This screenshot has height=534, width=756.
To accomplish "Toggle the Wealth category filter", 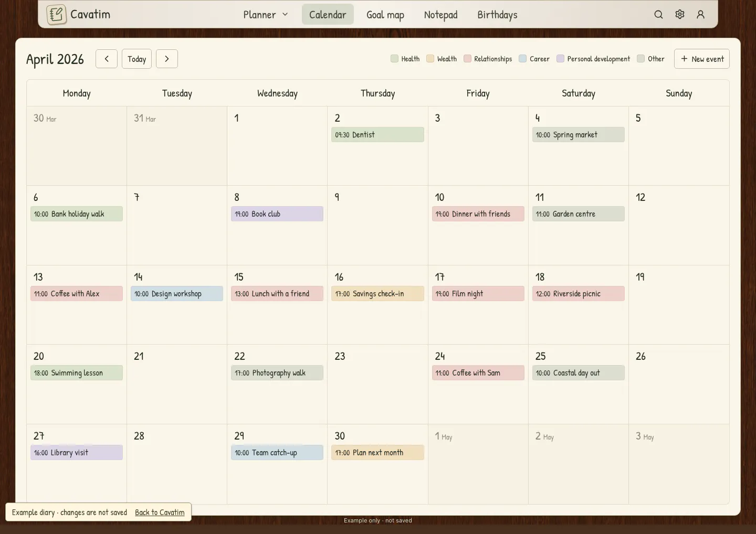I will click(442, 59).
